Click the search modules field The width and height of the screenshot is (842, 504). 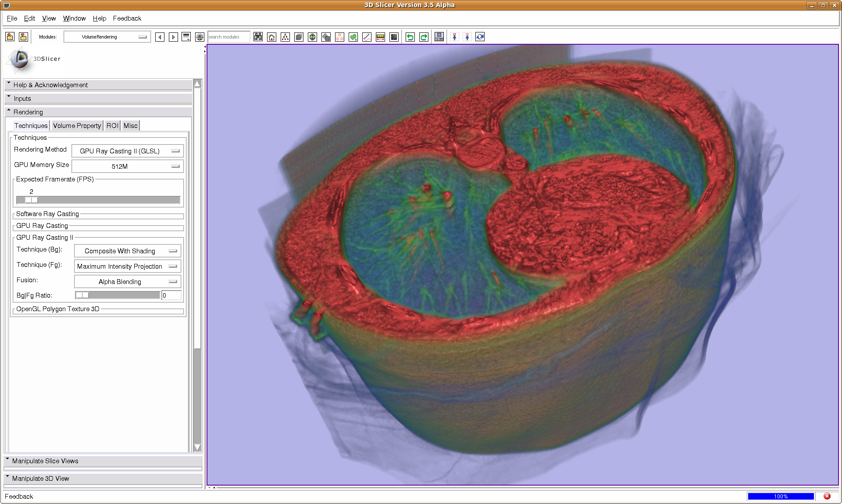228,37
